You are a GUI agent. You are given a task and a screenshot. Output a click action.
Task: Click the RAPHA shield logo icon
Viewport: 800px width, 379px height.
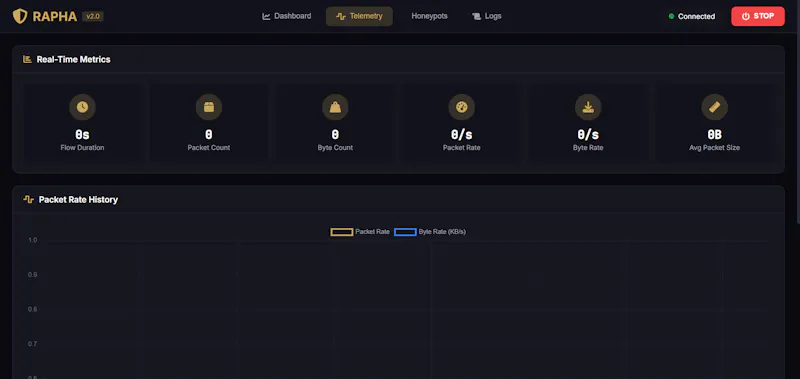pos(20,16)
